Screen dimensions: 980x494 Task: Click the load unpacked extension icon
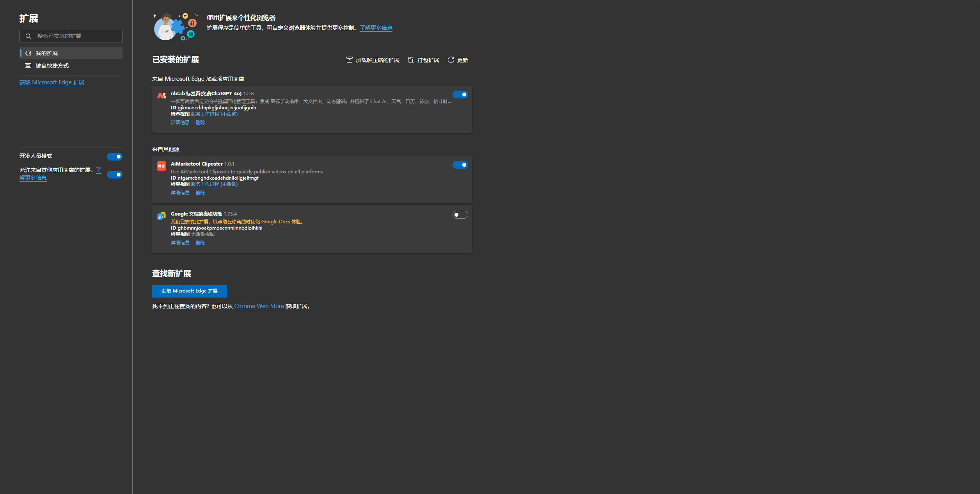click(x=350, y=60)
